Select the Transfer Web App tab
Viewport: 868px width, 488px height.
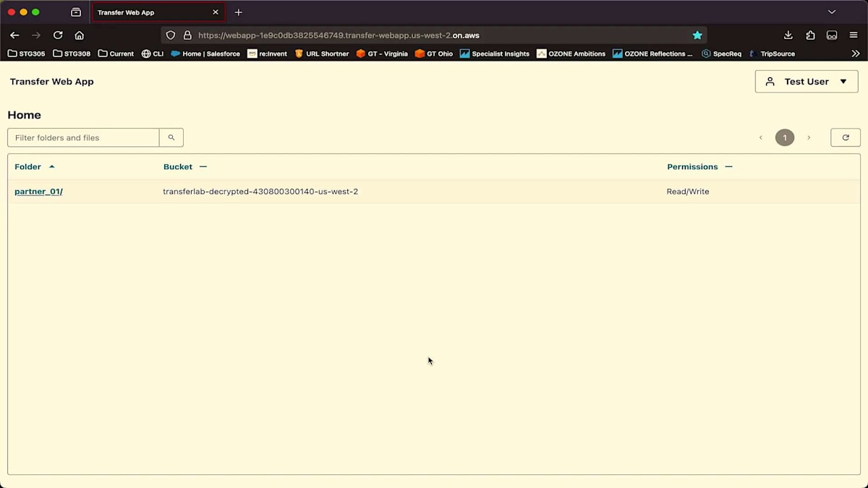tap(158, 12)
